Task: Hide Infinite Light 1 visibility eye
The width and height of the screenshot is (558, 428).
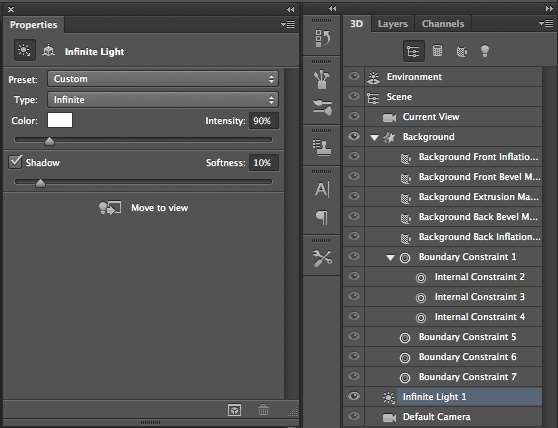Action: coord(353,396)
